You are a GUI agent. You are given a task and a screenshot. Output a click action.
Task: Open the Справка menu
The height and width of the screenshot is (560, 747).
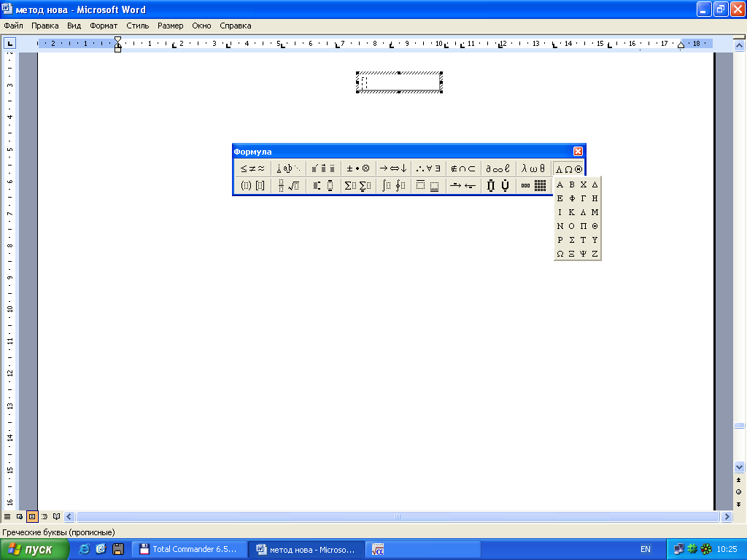236,26
